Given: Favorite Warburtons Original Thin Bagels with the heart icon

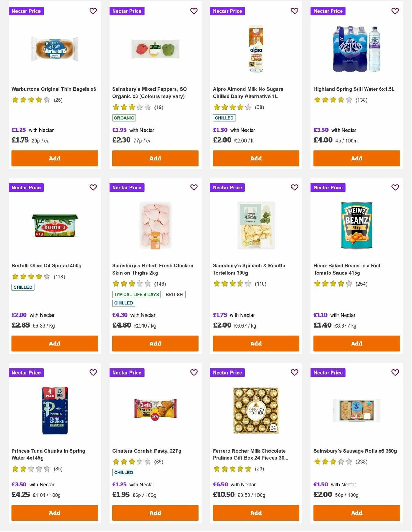Looking at the screenshot, I should pos(93,11).
